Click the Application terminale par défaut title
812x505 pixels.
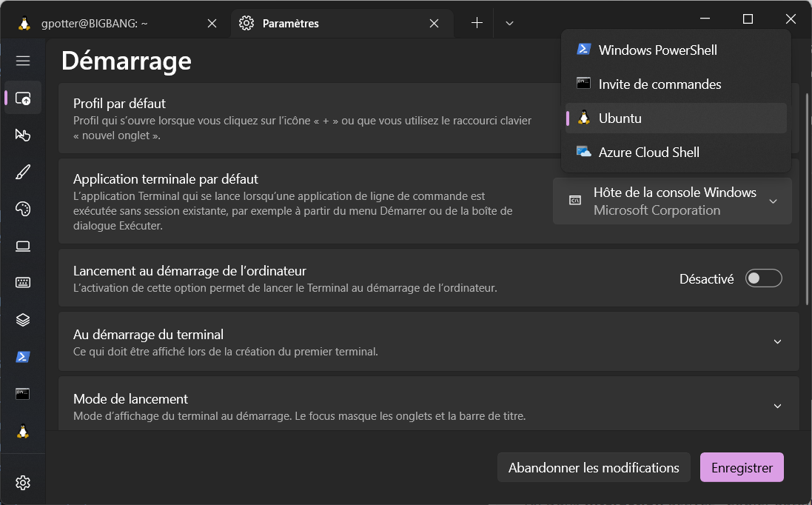pos(165,179)
